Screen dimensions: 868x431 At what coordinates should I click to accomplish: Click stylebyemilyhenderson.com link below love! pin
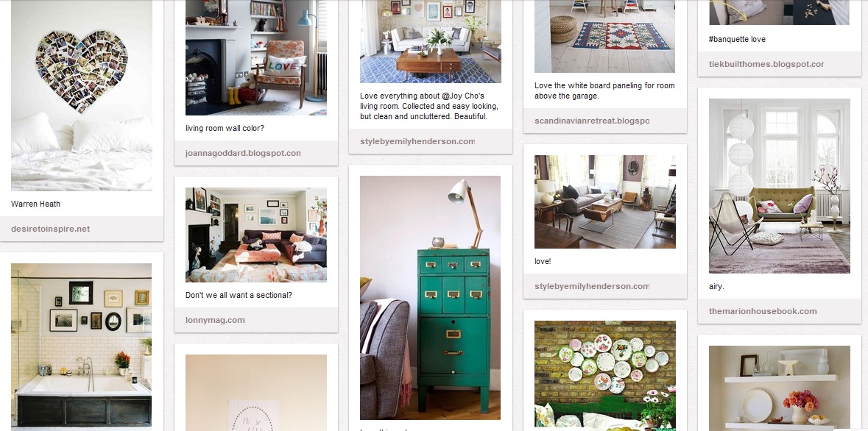pyautogui.click(x=592, y=287)
